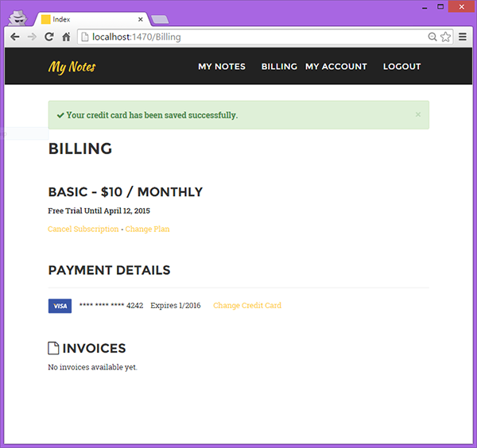Go to MY ACCOUNT page
477x448 pixels.
336,67
